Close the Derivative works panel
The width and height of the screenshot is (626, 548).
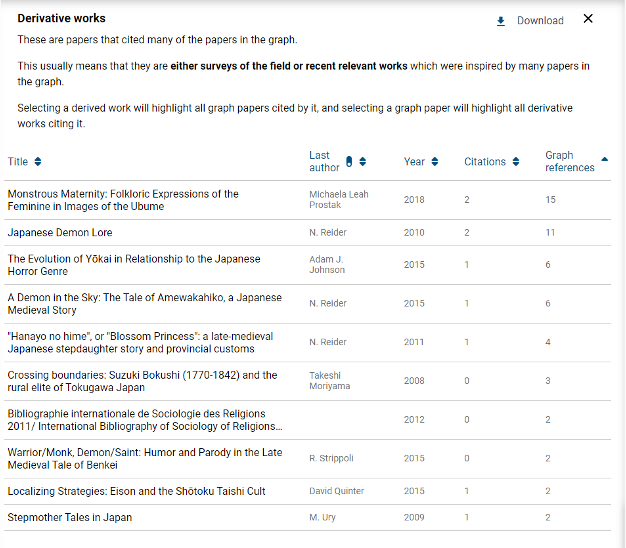click(588, 19)
